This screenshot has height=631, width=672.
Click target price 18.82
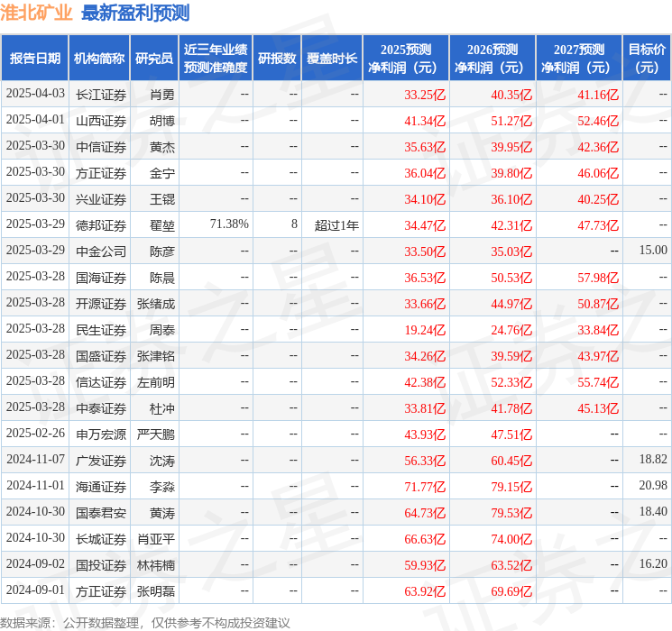coord(653,459)
